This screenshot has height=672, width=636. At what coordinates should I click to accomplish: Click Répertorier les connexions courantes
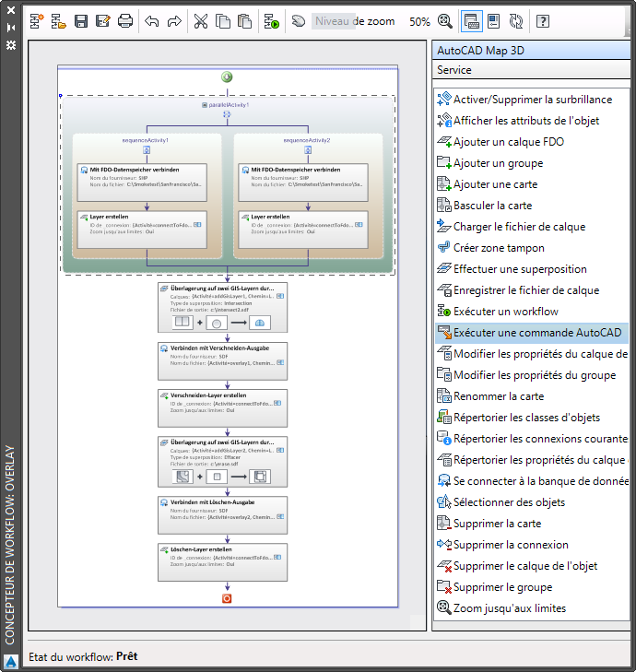[x=532, y=439]
